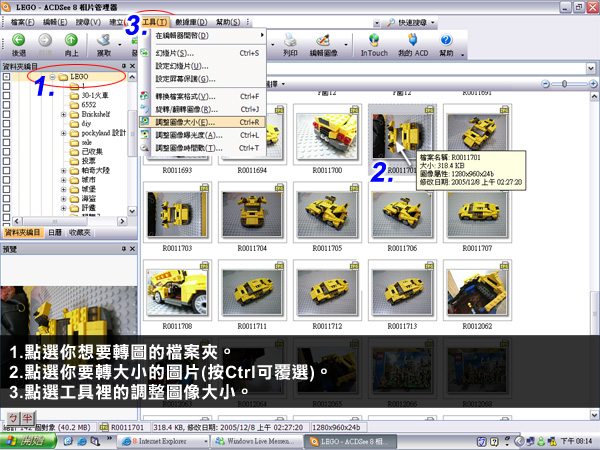This screenshot has height=450, width=600.
Task: Expand the 海盜 folder node
Action: point(64,199)
